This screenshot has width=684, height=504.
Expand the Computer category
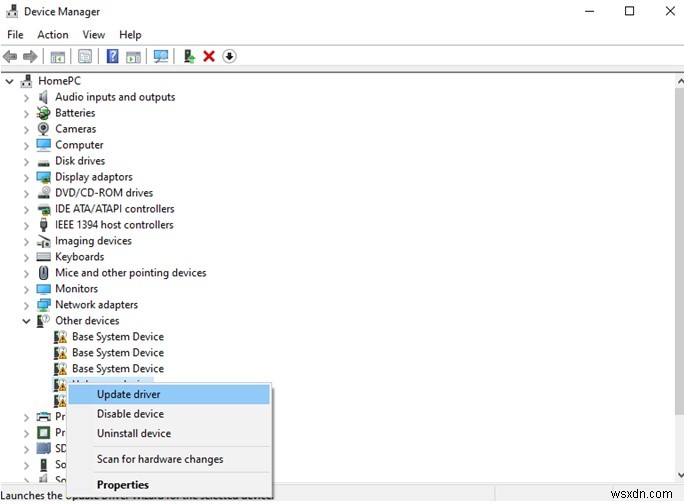(26, 146)
